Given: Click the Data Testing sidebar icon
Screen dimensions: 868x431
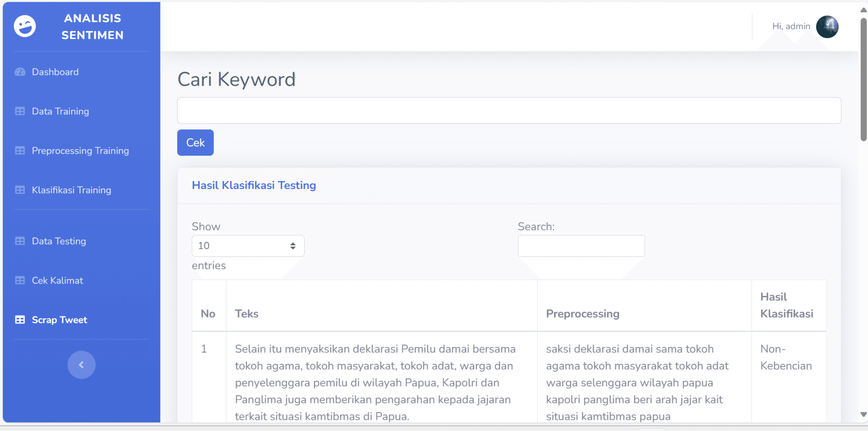Looking at the screenshot, I should (x=20, y=241).
